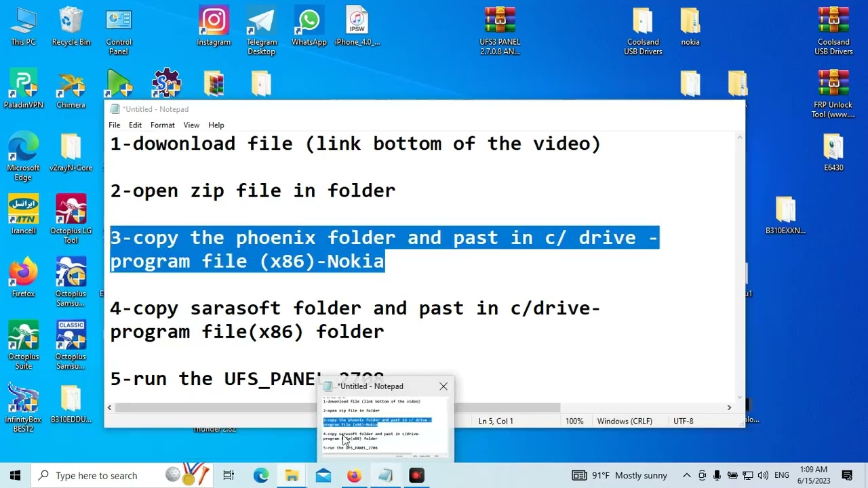
Task: Launch the InfinityBox BEST2 shortcut
Action: click(x=23, y=409)
